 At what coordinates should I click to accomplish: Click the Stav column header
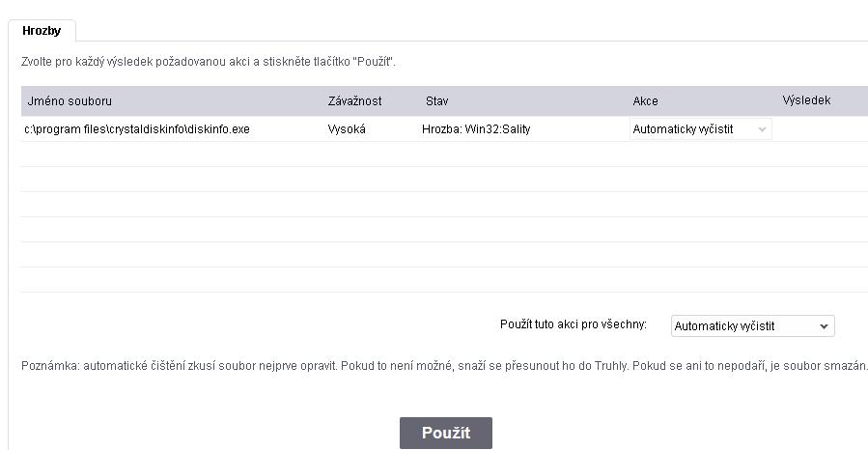(436, 100)
